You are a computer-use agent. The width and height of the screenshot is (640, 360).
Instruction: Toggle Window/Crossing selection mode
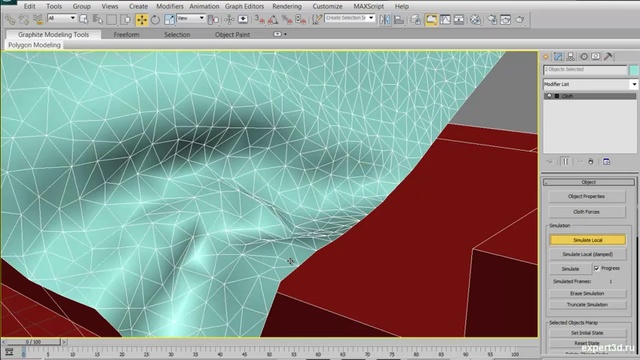pos(125,19)
